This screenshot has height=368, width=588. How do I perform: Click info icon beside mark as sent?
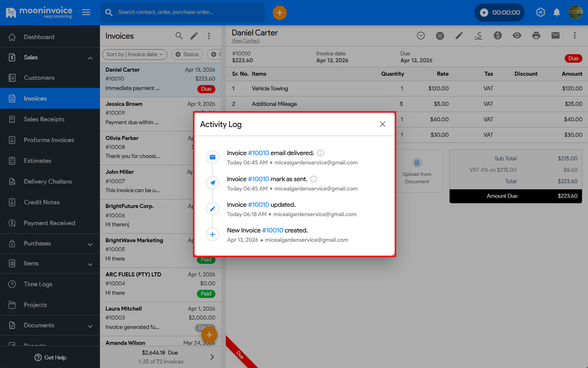click(x=314, y=179)
